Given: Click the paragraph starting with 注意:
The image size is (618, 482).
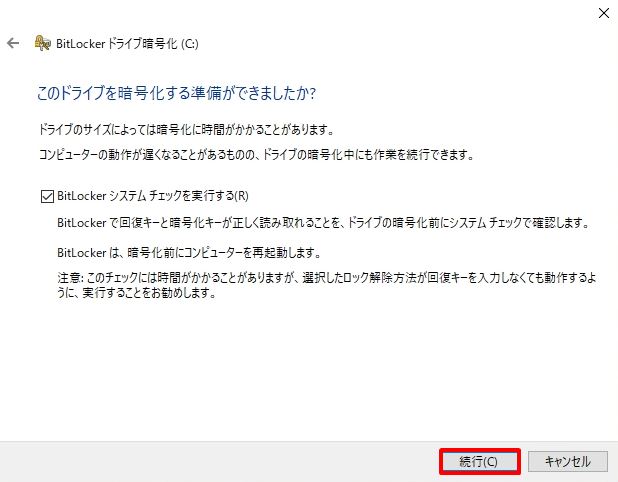Looking at the screenshot, I should coord(326,285).
